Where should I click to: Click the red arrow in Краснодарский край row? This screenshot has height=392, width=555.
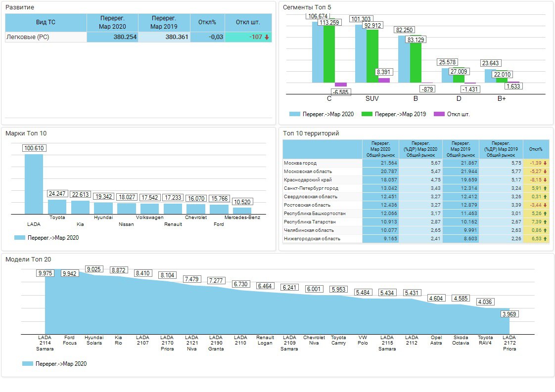545,180
